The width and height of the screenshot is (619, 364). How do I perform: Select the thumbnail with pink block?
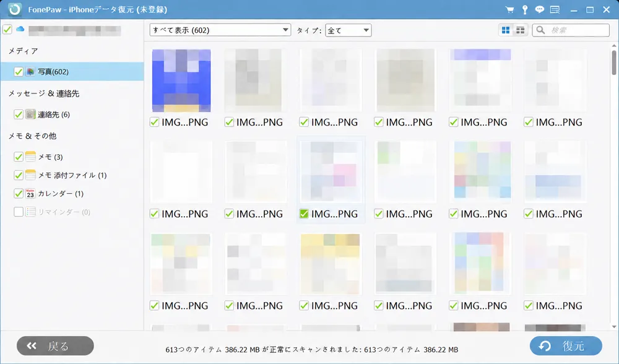click(x=331, y=171)
